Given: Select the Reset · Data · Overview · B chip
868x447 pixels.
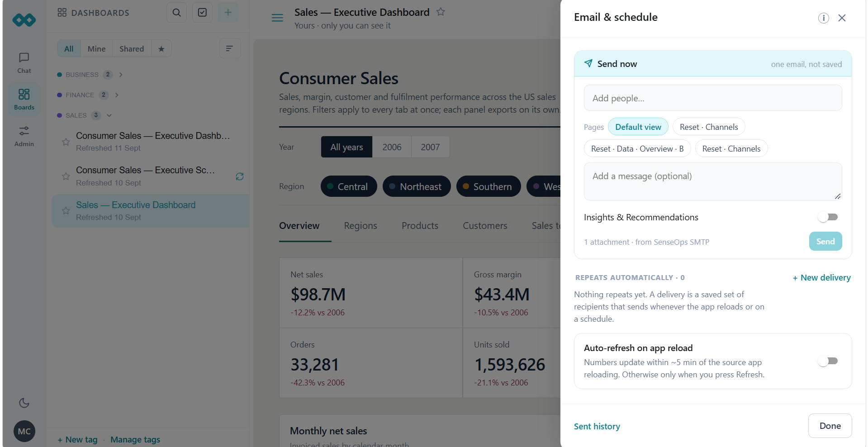Looking at the screenshot, I should pos(637,149).
